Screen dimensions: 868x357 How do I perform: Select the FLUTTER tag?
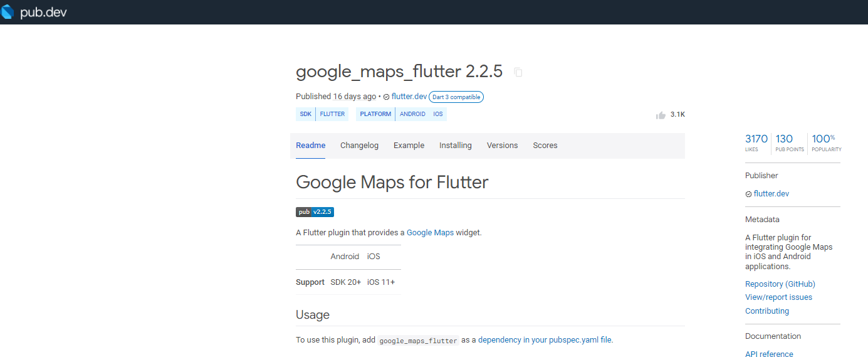pos(332,114)
